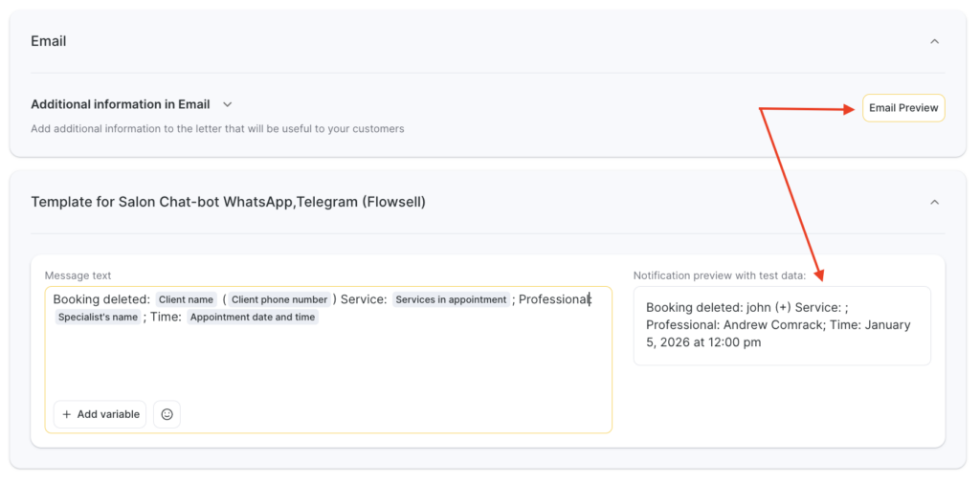The width and height of the screenshot is (980, 484).
Task: Open the emoji picker smiley icon
Action: pos(167,414)
